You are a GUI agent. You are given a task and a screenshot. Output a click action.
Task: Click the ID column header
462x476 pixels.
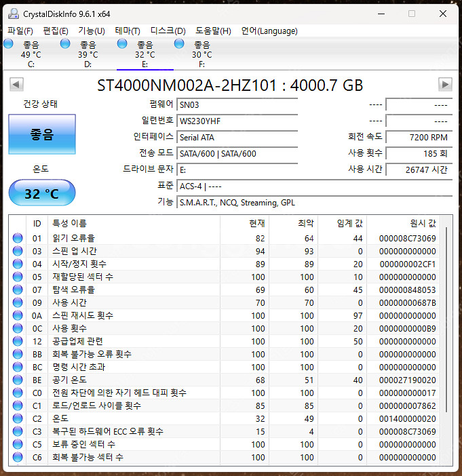(37, 224)
